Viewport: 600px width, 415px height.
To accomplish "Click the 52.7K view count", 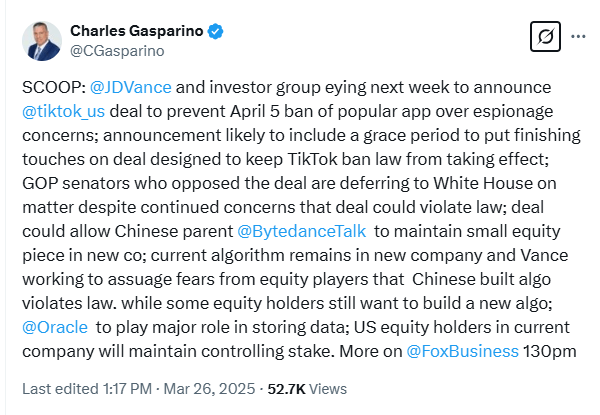I will (286, 389).
